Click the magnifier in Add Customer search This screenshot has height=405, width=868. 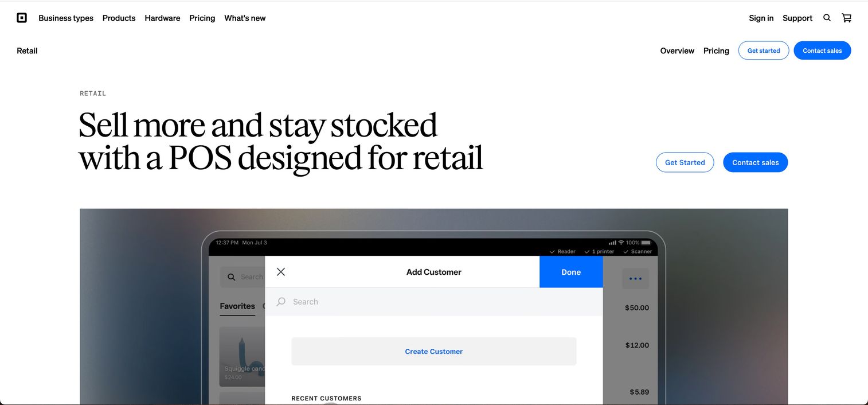[x=281, y=302]
